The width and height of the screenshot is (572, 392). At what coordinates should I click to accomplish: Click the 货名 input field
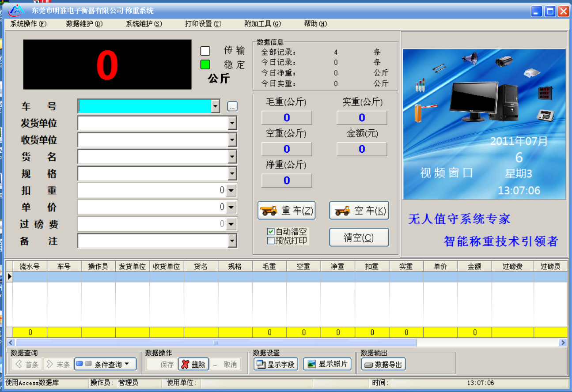click(153, 157)
